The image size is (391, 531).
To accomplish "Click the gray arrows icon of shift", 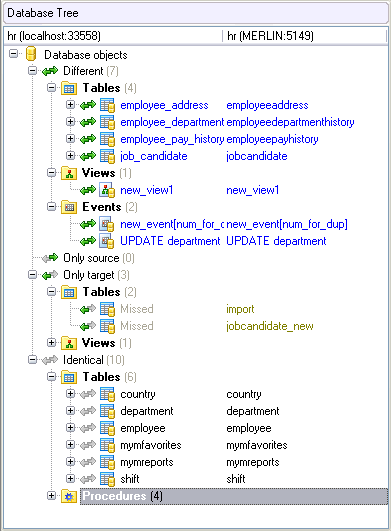I will coord(88,479).
